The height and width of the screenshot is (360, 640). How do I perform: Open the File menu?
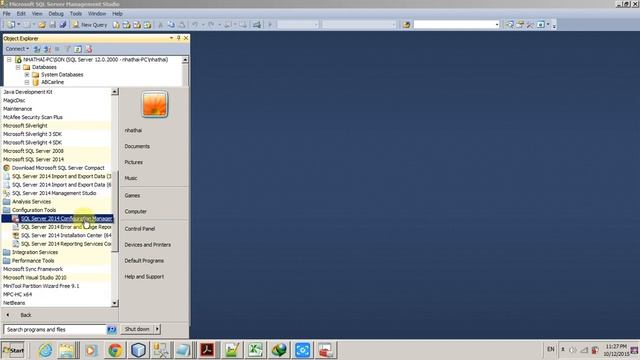(7, 13)
